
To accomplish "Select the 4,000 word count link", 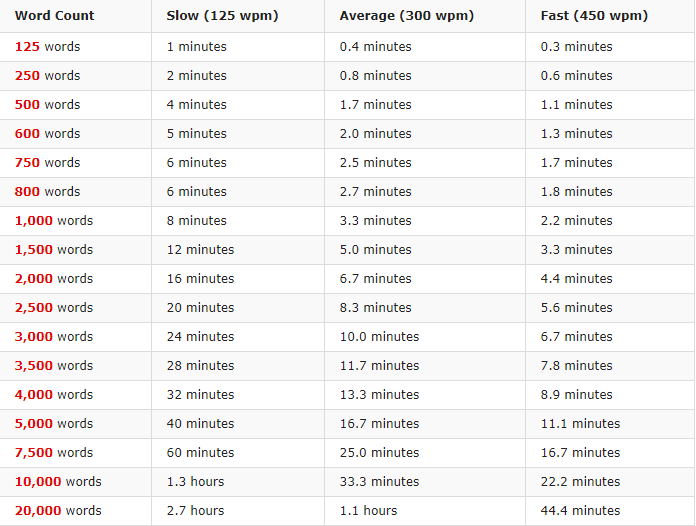I will (34, 395).
